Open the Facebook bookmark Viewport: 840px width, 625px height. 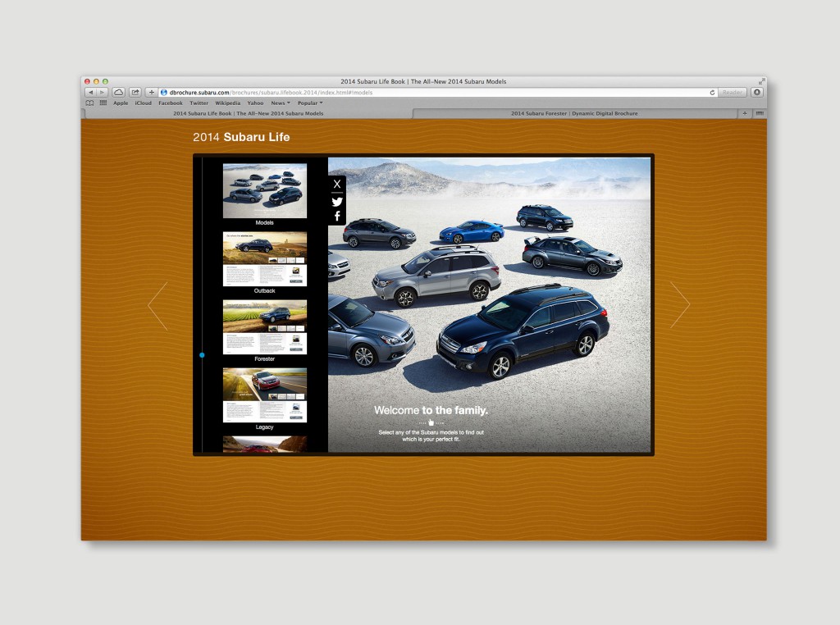[x=171, y=103]
